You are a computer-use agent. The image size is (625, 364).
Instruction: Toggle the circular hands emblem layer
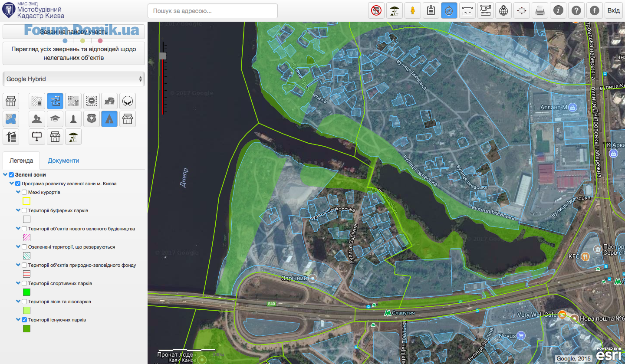tap(128, 101)
